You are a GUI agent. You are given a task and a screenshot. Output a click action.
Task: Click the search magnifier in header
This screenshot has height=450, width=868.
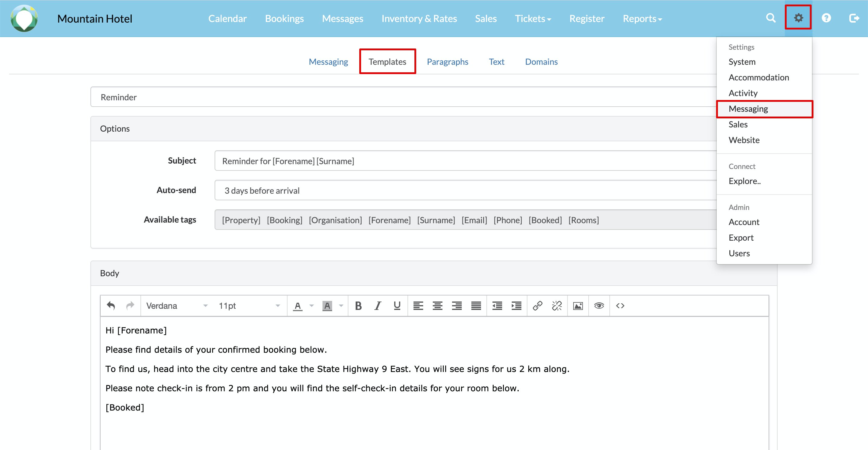pos(771,18)
